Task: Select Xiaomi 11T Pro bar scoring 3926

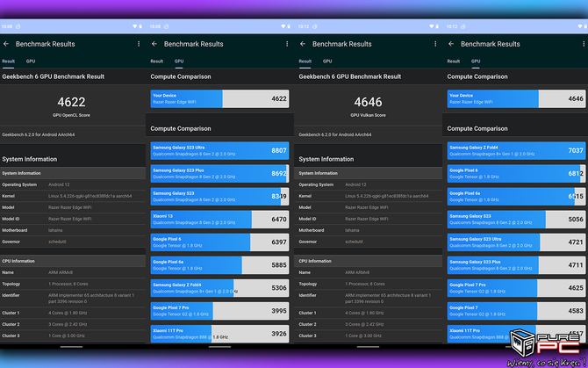Action: coord(219,334)
